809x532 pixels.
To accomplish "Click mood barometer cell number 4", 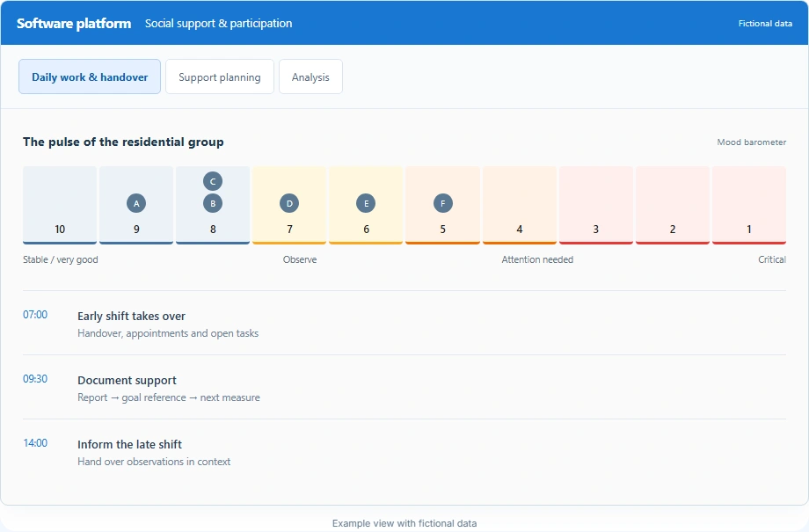I will [520, 205].
